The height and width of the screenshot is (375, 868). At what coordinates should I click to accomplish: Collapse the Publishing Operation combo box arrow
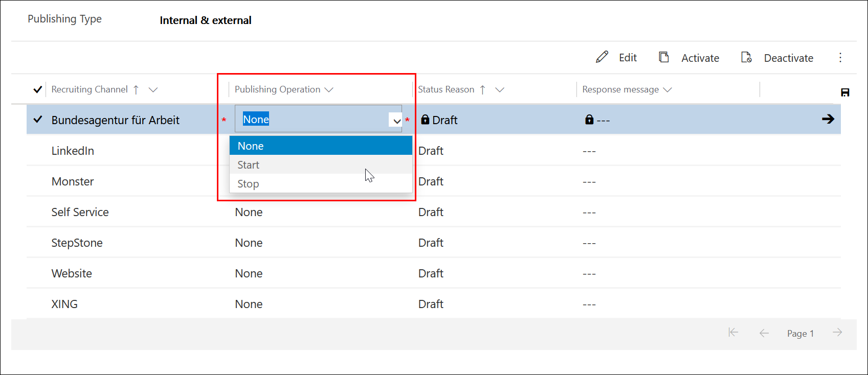[x=396, y=121]
